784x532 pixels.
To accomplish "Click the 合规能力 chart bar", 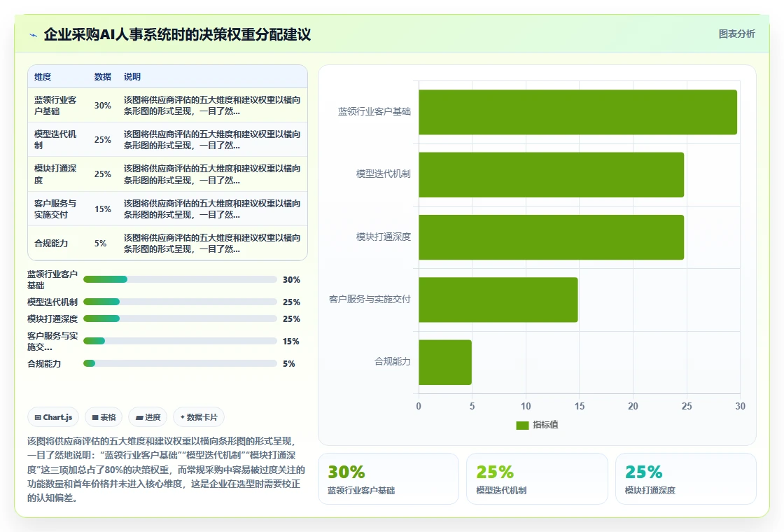I will pos(445,362).
